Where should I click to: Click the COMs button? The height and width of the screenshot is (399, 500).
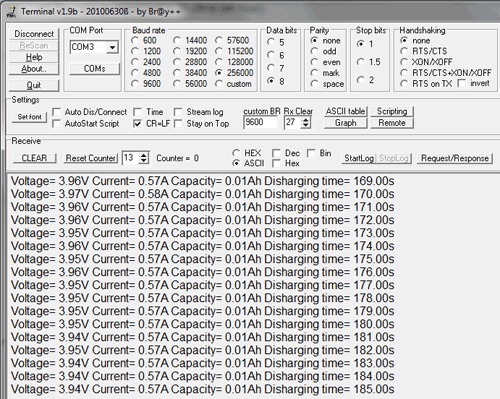click(x=95, y=69)
